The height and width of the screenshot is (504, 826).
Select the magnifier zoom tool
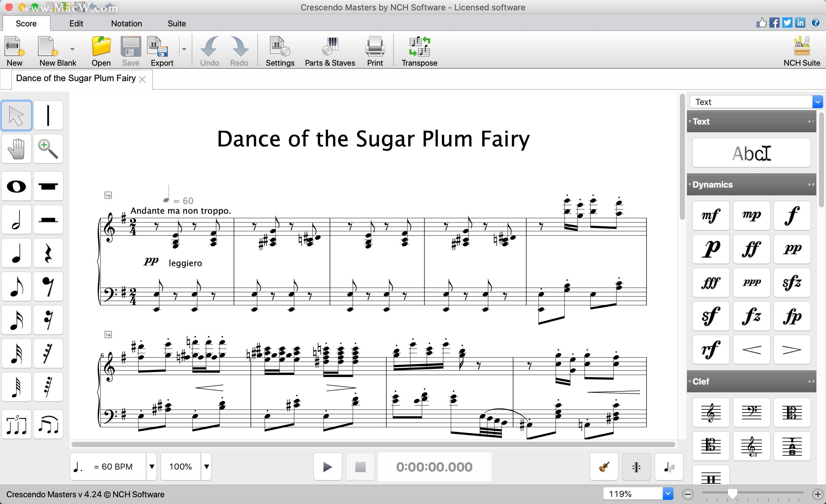(48, 149)
